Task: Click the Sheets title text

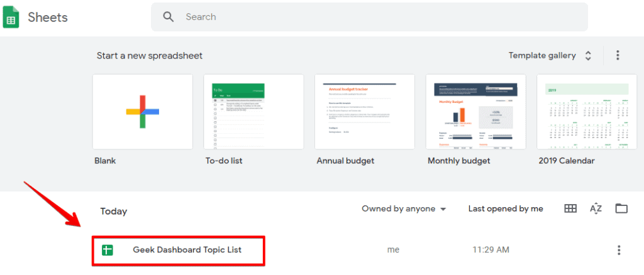Action: (48, 17)
